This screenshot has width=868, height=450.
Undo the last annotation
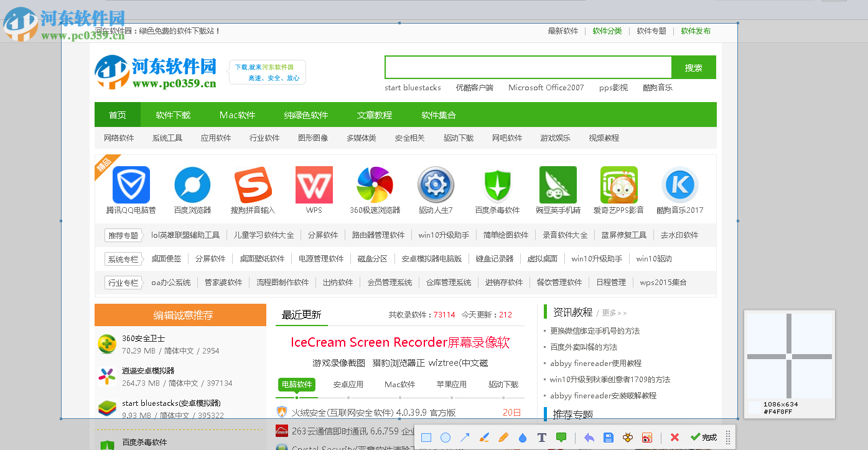tap(589, 438)
